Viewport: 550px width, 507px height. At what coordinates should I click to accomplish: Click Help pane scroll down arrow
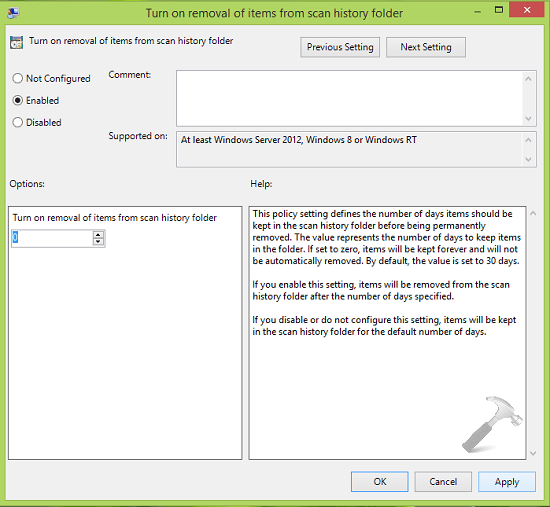pos(533,453)
